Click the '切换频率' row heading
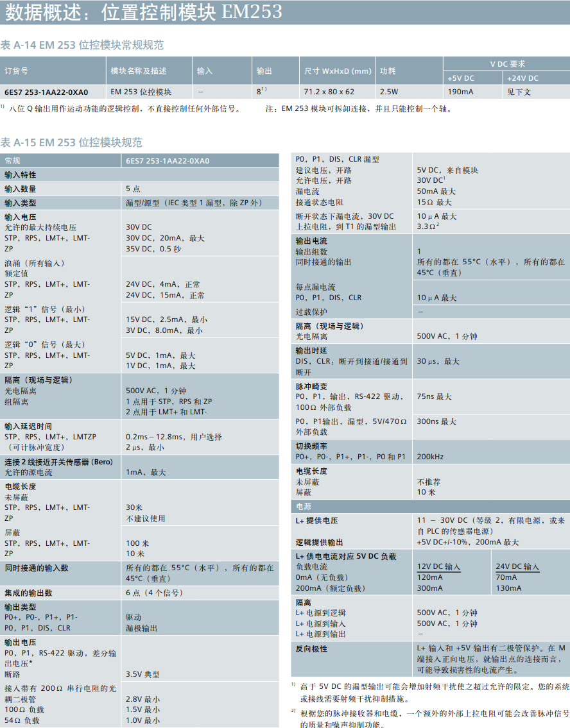Image resolution: width=570 pixels, height=728 pixels. click(311, 446)
